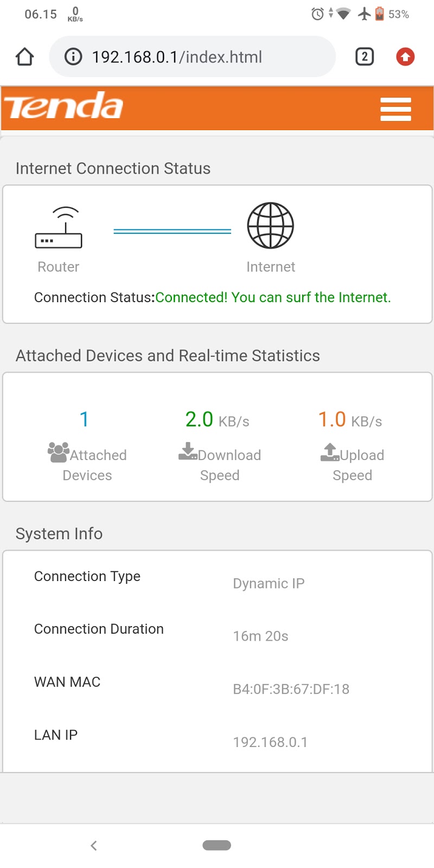The height and width of the screenshot is (868, 434).
Task: Open the Tenda hamburger menu
Action: point(395,109)
